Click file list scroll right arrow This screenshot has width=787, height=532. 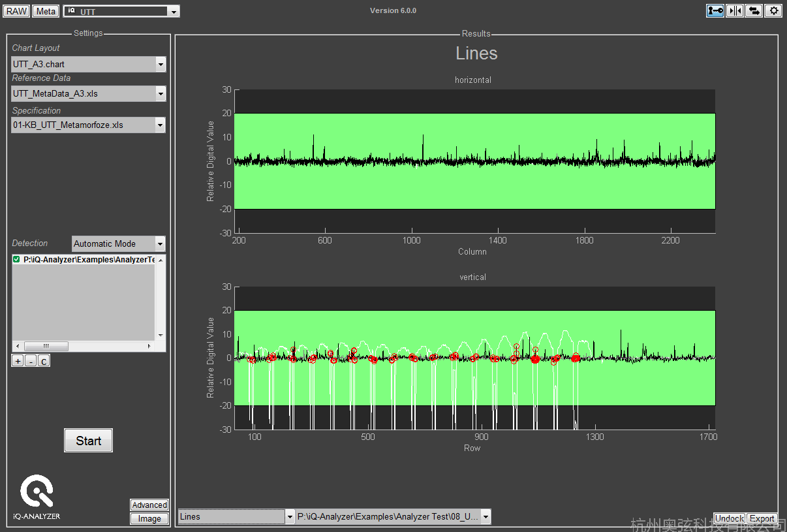(x=149, y=346)
